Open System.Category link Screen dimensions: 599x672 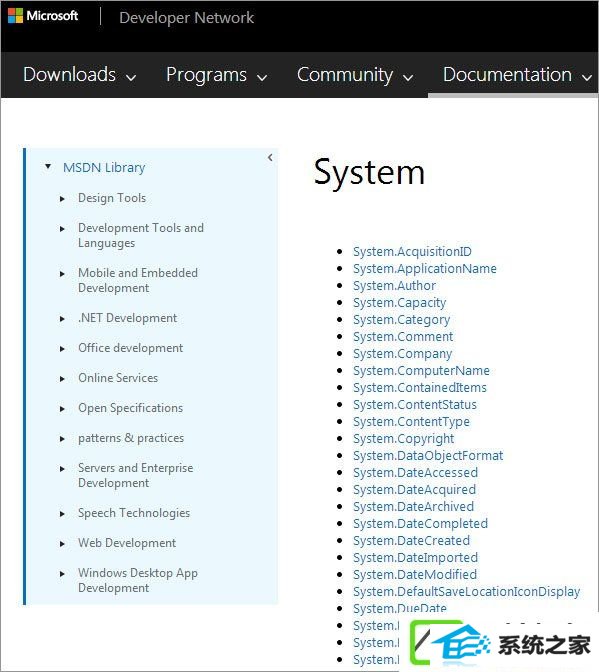[401, 320]
